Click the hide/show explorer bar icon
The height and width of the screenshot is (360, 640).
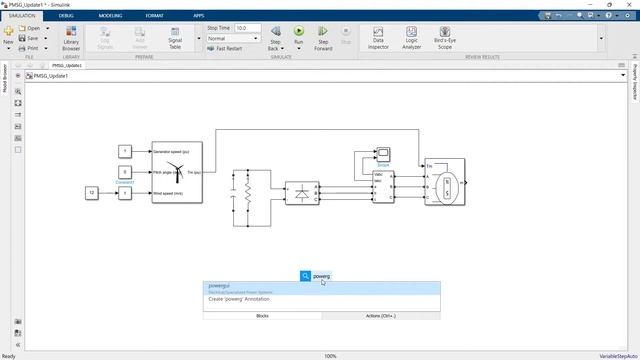click(x=18, y=76)
